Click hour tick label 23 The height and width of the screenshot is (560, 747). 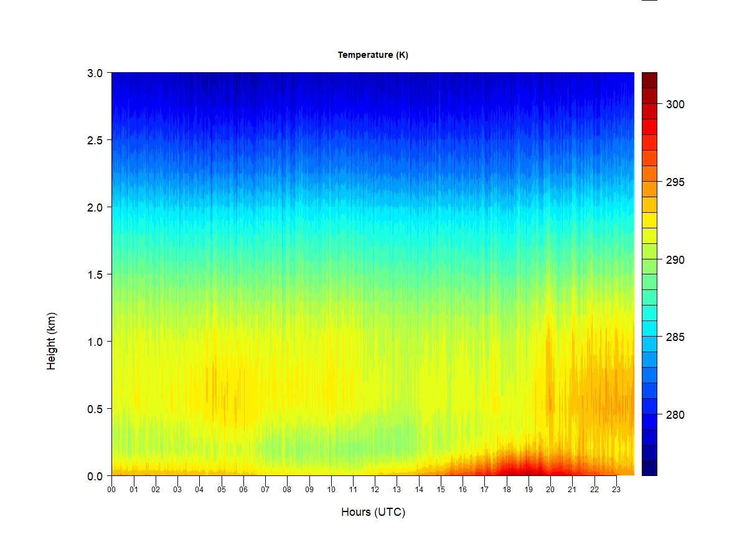pyautogui.click(x=616, y=490)
